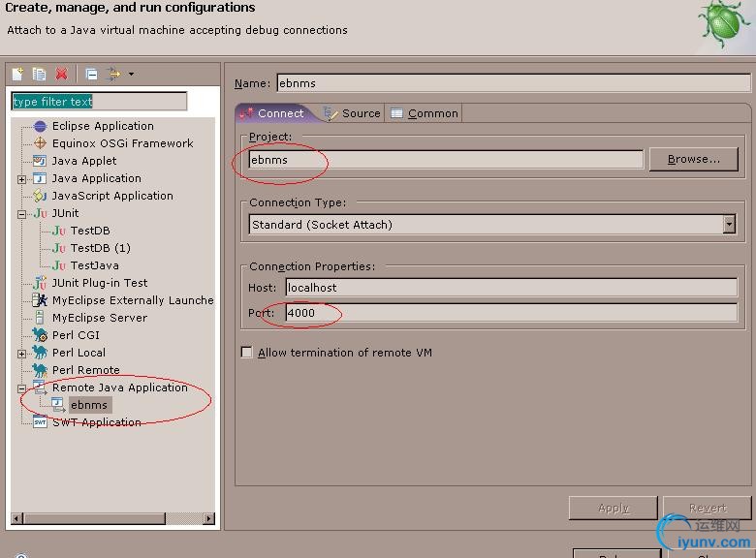The image size is (756, 558).
Task: Click the Remote Java Application icon
Action: 40,387
